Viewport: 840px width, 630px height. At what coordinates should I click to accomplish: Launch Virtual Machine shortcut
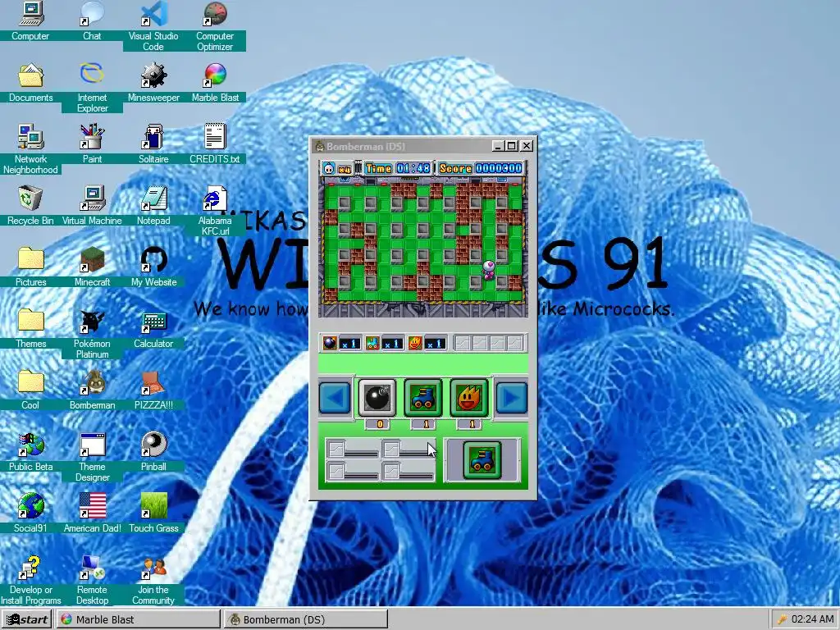point(92,205)
